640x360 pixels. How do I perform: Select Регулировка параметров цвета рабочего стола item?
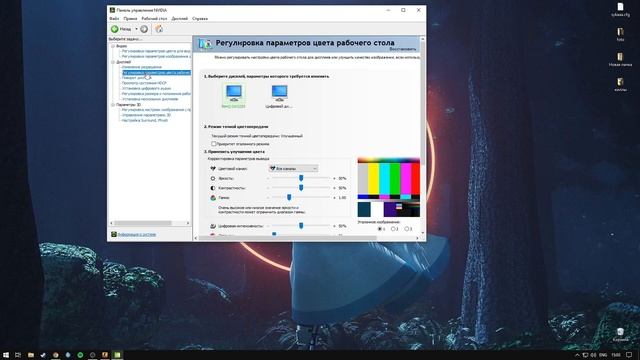[156, 73]
